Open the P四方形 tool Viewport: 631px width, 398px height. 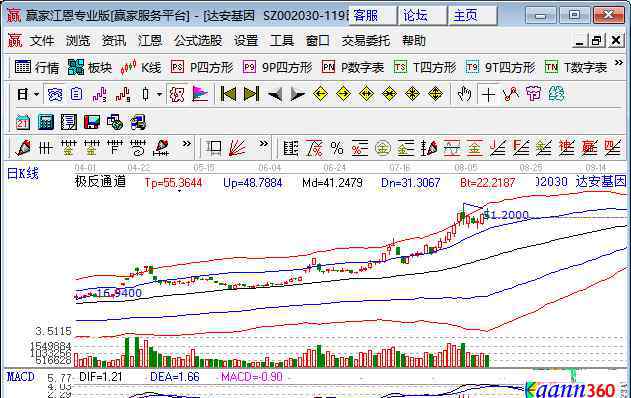202,67
